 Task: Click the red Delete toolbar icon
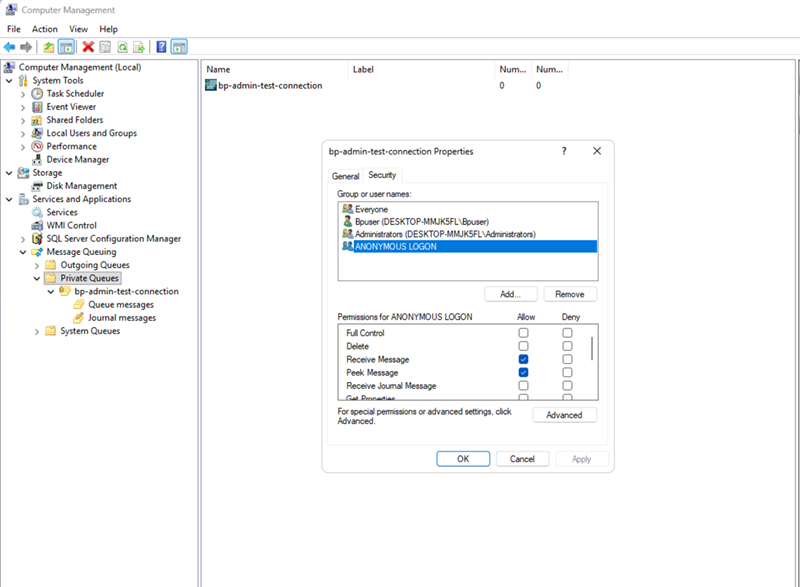(88, 47)
